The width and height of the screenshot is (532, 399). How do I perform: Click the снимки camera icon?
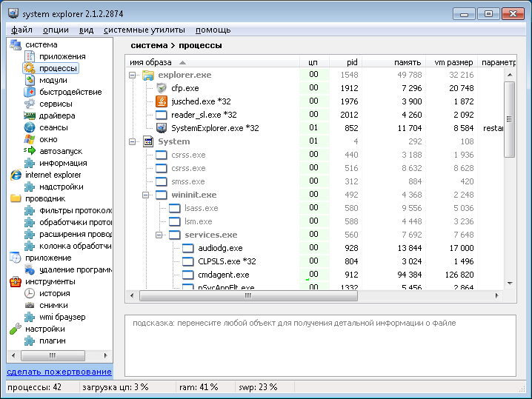(30, 305)
